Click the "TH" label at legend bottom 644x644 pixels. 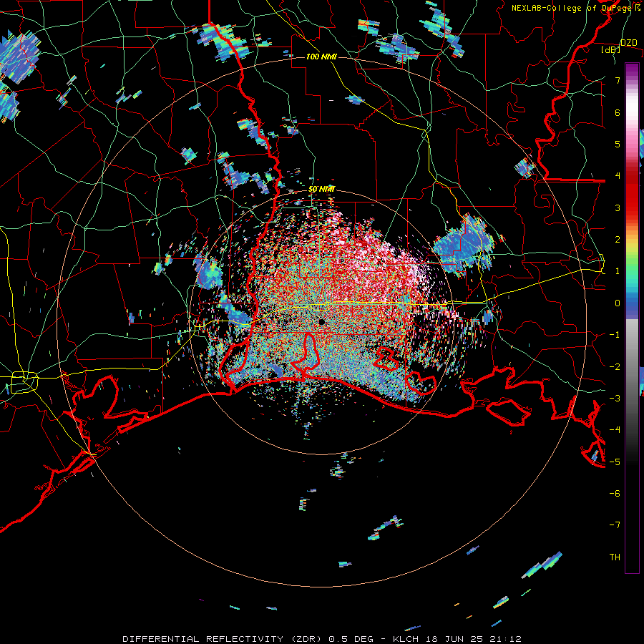(615, 557)
